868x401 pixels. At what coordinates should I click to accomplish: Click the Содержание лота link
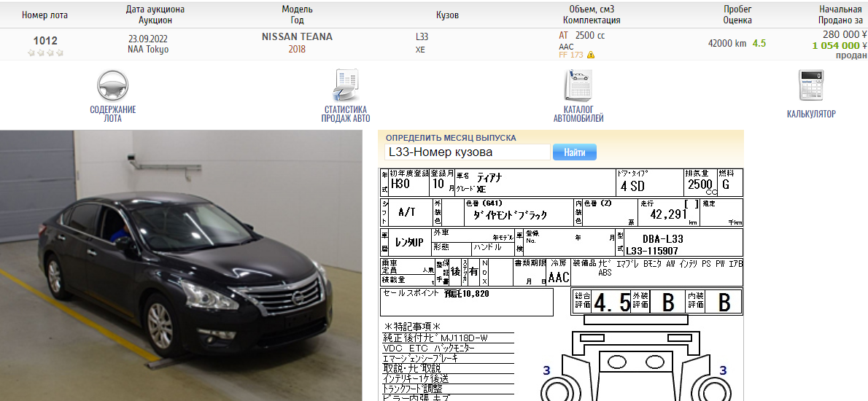click(113, 114)
